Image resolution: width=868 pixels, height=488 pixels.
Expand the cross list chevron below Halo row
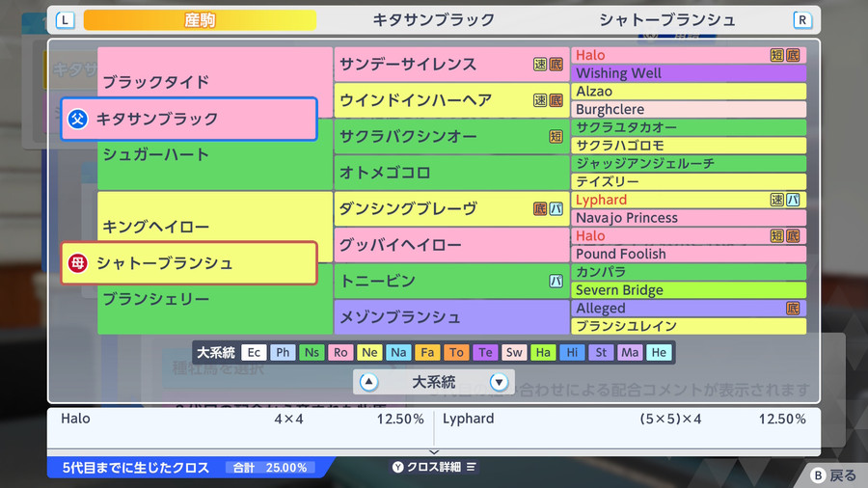point(434,452)
